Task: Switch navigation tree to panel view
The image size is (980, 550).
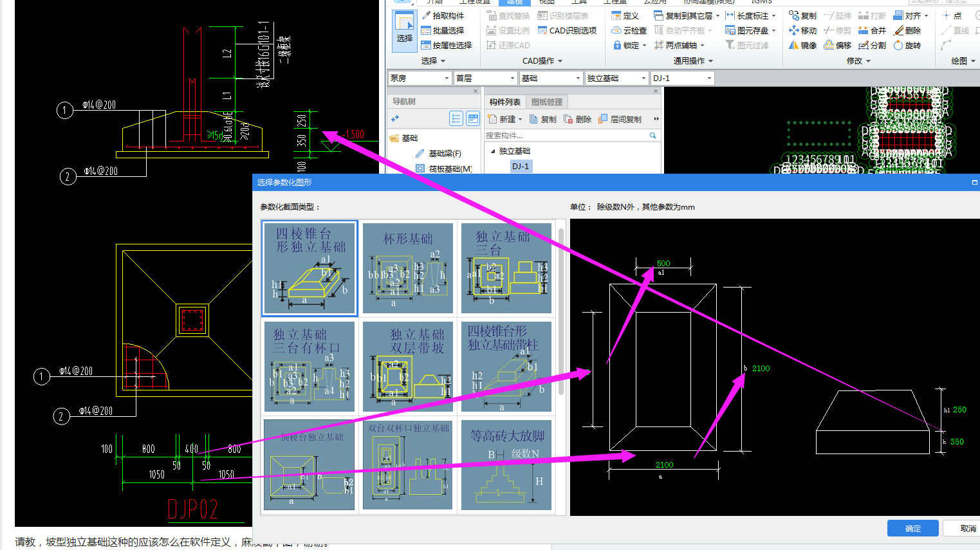Action: click(x=473, y=118)
